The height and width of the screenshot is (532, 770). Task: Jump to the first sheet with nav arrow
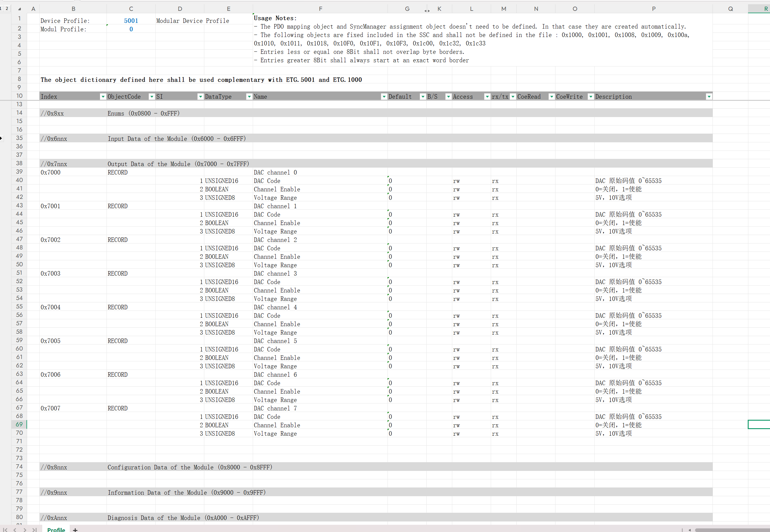5,529
